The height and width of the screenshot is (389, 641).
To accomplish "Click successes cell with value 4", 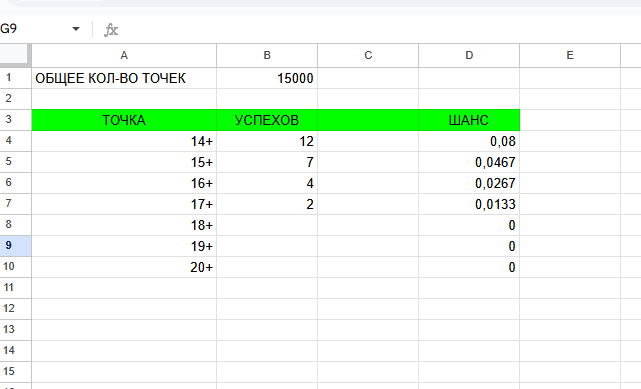I will (267, 183).
